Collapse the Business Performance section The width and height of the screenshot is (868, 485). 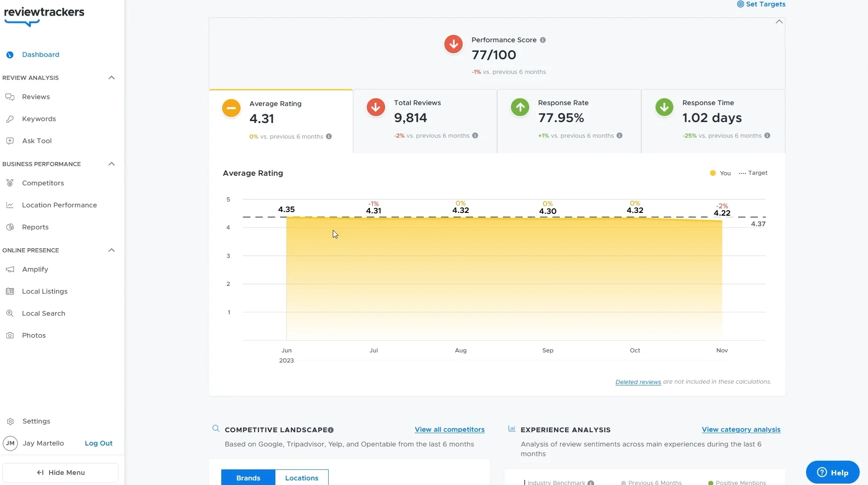112,164
